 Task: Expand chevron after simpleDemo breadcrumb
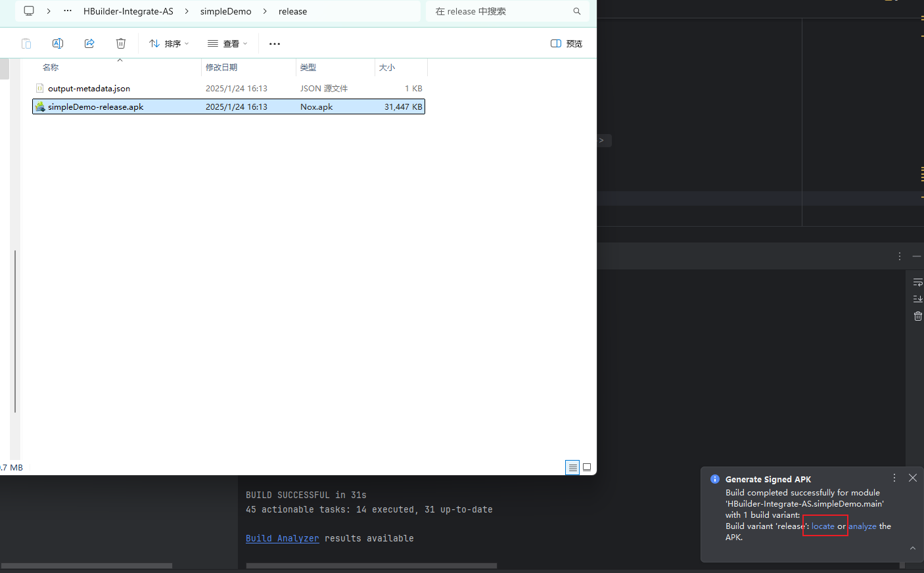(265, 11)
